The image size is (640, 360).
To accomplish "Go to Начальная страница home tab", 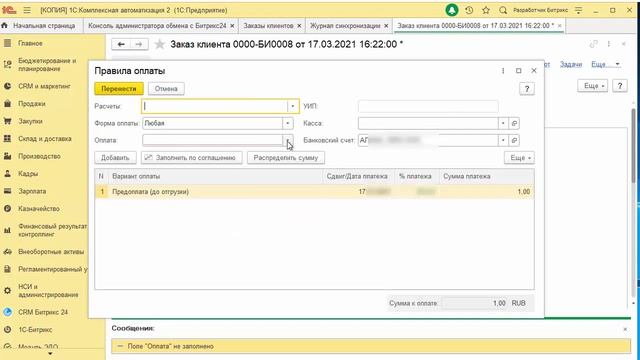I will 39,26.
